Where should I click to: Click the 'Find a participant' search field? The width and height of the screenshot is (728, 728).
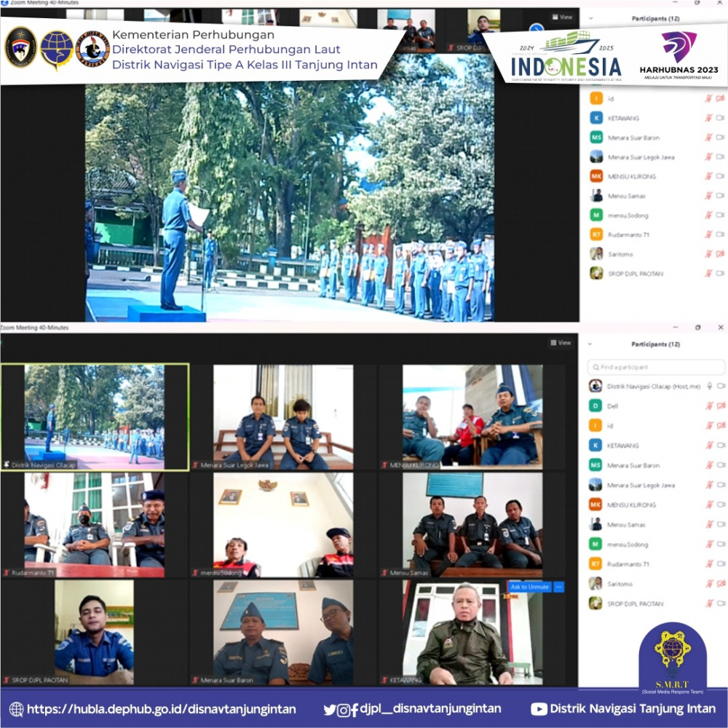656,367
